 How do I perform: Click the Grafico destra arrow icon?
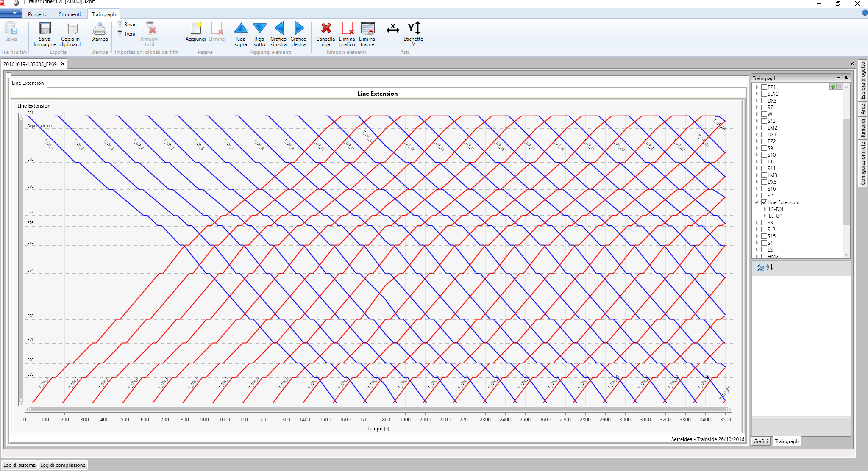[299, 29]
